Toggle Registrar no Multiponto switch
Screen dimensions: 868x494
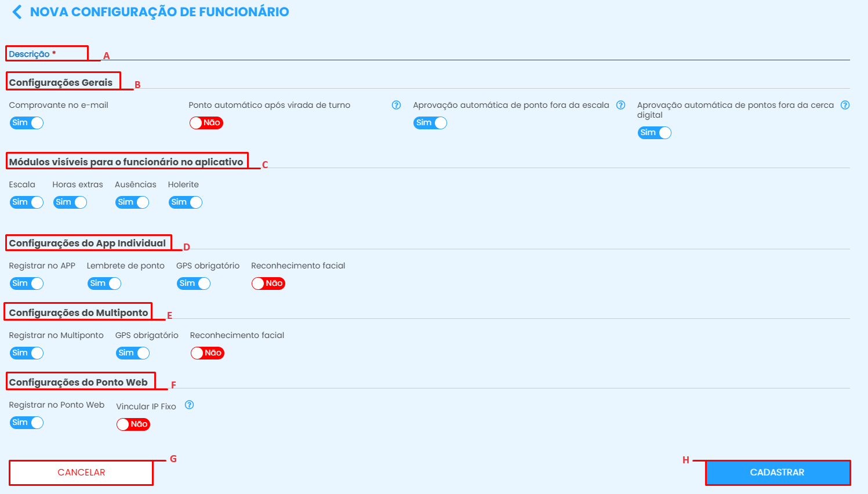[27, 353]
